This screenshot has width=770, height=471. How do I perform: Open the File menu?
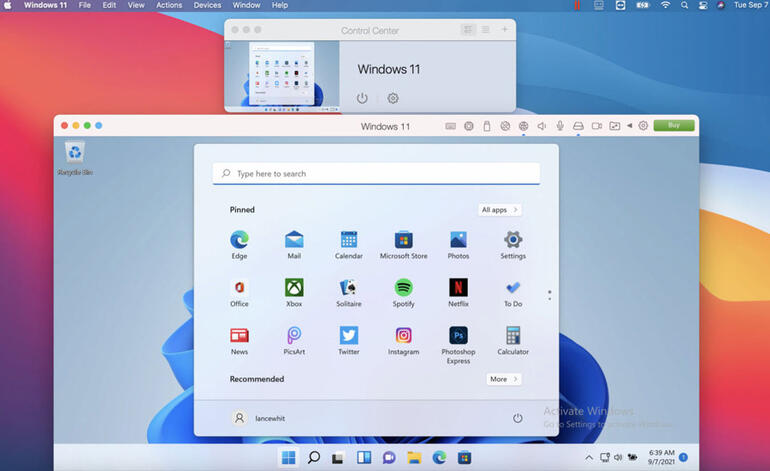pyautogui.click(x=84, y=5)
